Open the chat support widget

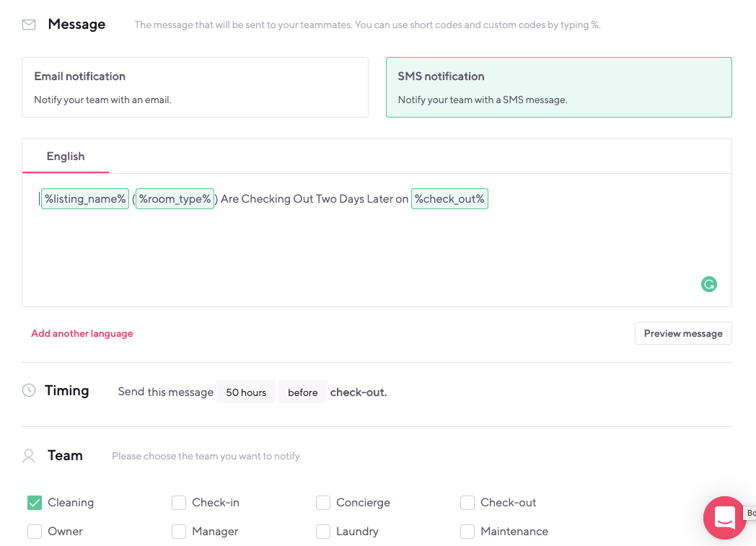coord(724,517)
